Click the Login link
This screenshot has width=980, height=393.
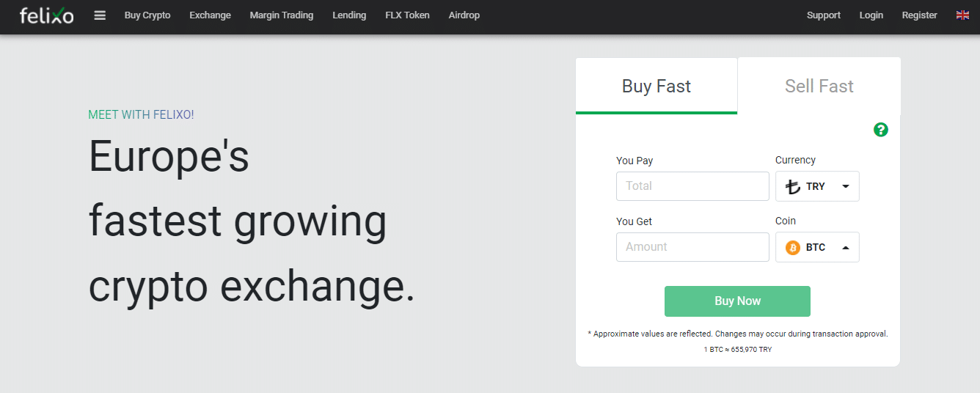(x=871, y=15)
